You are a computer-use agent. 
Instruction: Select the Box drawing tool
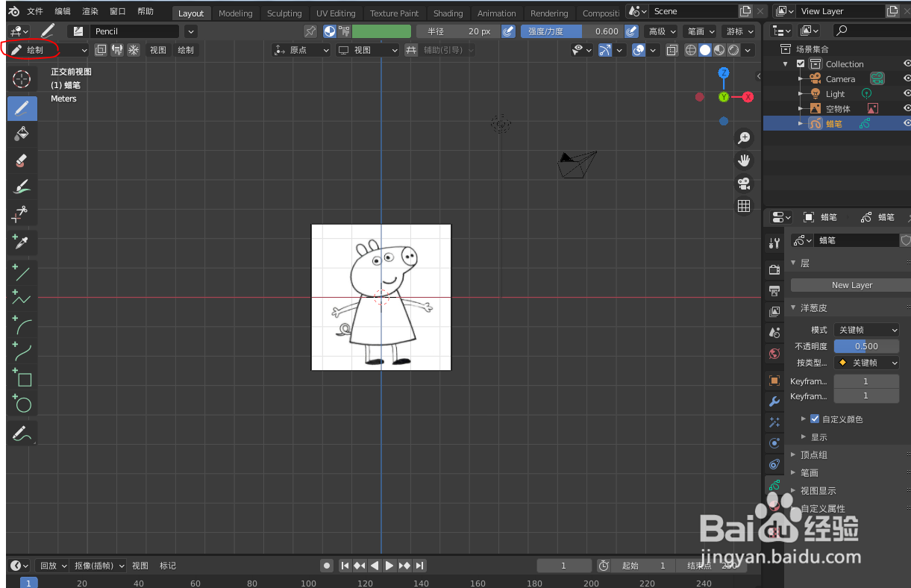[x=22, y=379]
